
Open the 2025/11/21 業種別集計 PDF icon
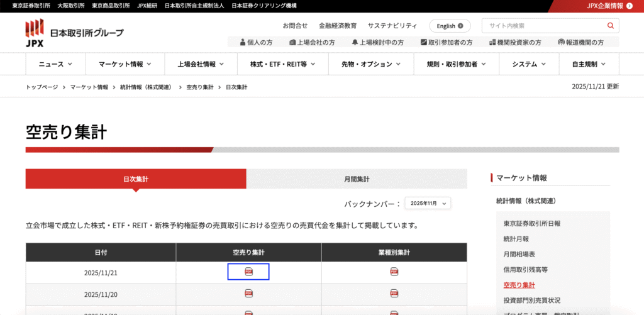pos(394,272)
